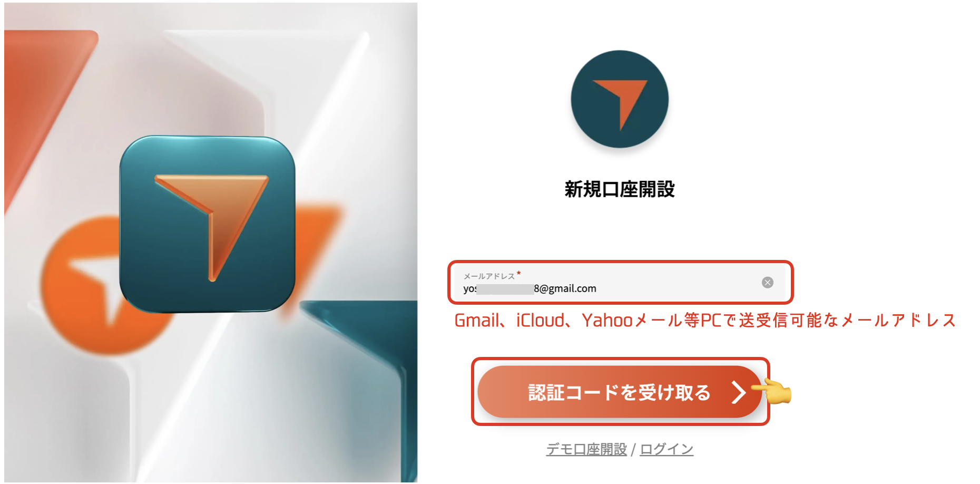Clear the email field with the X icon
This screenshot has width=980, height=484.
(x=768, y=283)
